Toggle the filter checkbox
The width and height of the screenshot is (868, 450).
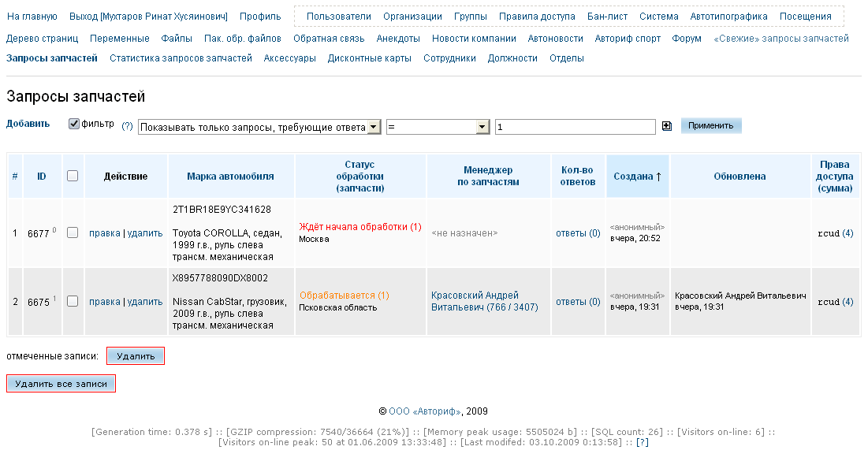(74, 124)
